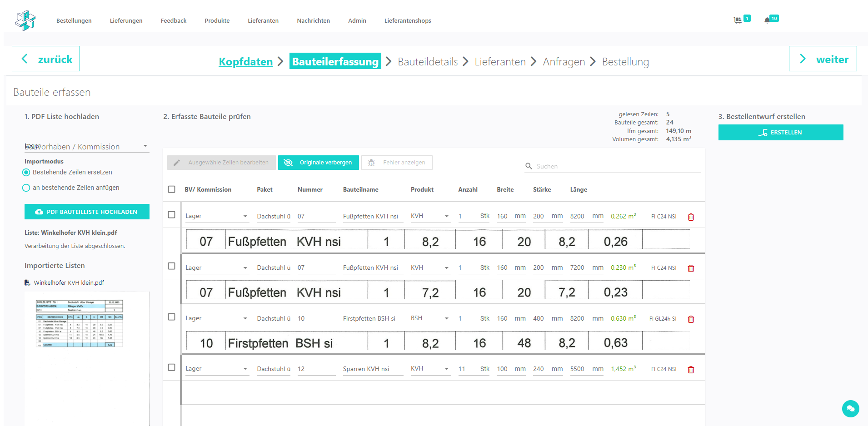
Task: Open imported list Winkelhofer KVH klein.pdf
Action: coord(69,282)
